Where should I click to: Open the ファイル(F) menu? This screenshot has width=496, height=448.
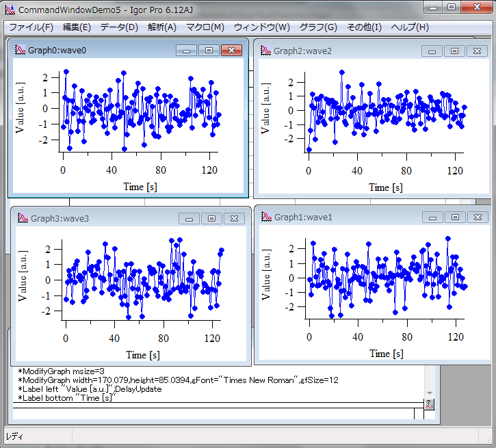click(30, 27)
